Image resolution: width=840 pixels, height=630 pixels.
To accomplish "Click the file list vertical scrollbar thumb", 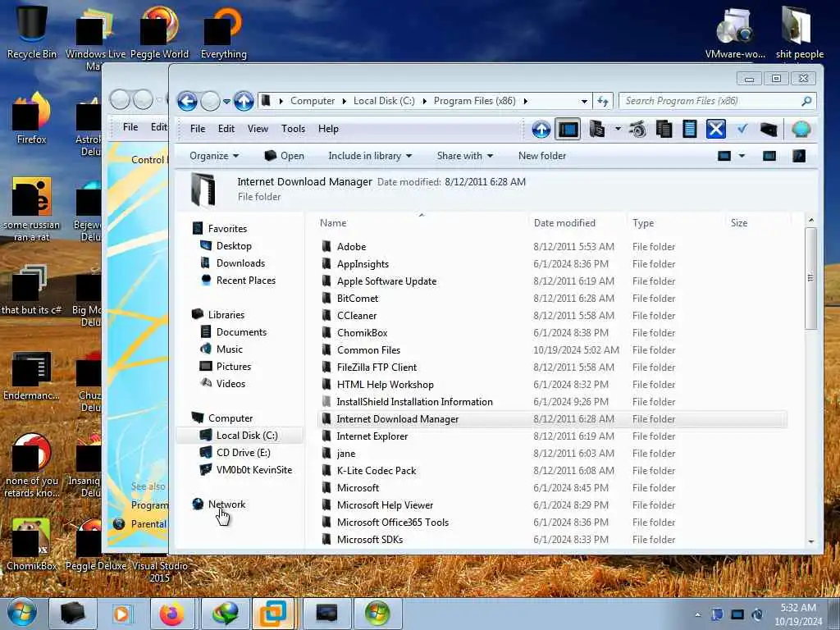I will pos(810,279).
